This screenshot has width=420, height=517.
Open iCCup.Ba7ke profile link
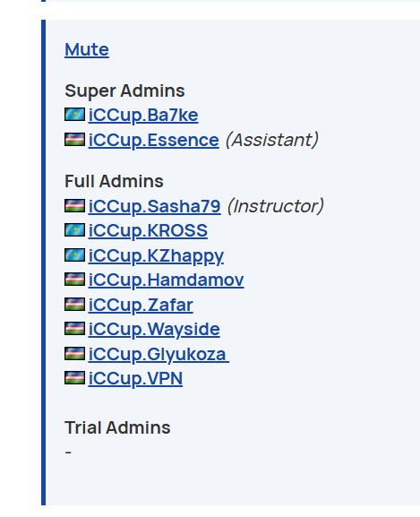143,115
